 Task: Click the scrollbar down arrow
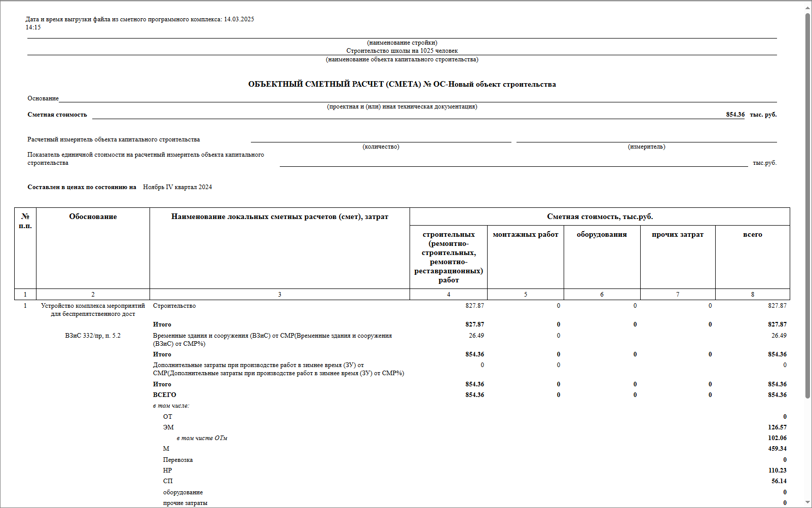(807, 502)
